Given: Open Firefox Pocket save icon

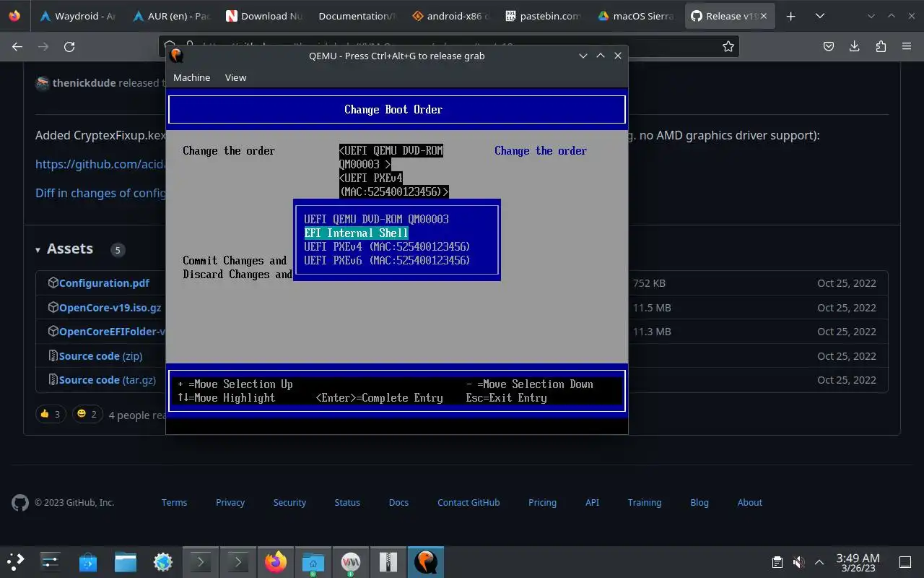Looking at the screenshot, I should point(829,46).
